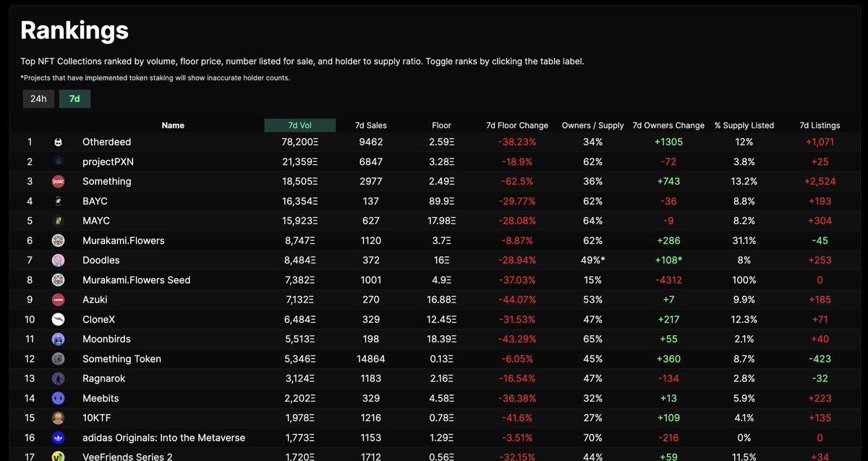Image resolution: width=868 pixels, height=461 pixels.
Task: Click Moonbirds' 18.39Ξ floor price
Action: pyautogui.click(x=442, y=339)
